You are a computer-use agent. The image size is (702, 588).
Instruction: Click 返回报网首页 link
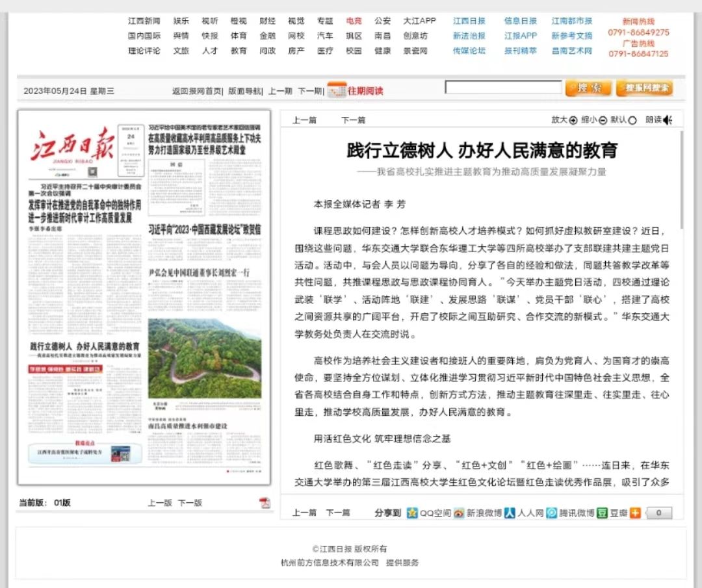point(196,91)
